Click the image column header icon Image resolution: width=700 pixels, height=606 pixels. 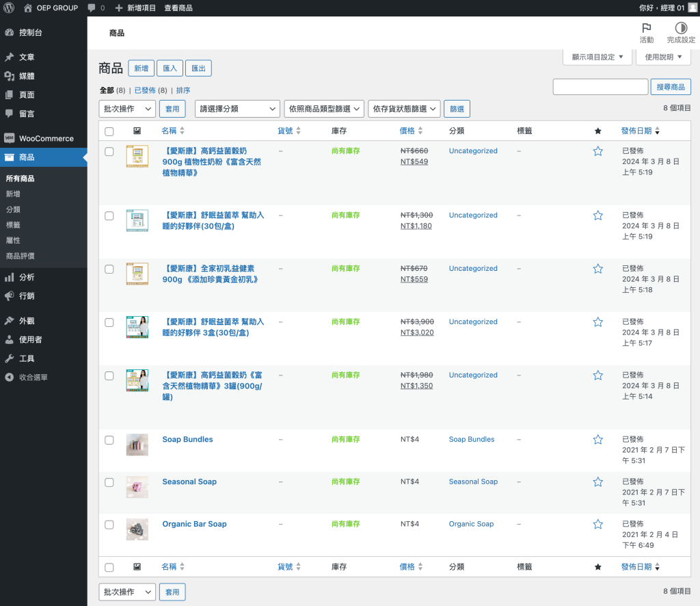tap(137, 131)
